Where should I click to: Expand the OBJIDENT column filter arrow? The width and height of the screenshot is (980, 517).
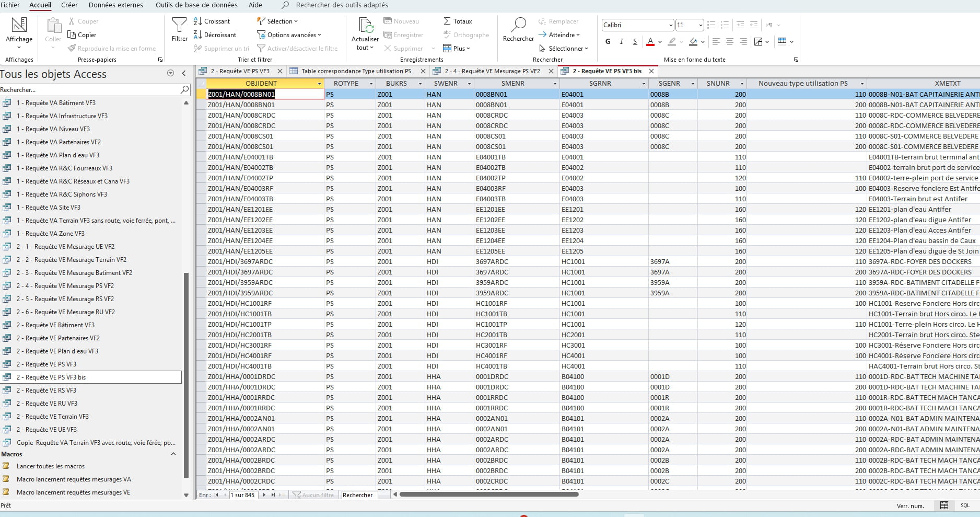319,84
